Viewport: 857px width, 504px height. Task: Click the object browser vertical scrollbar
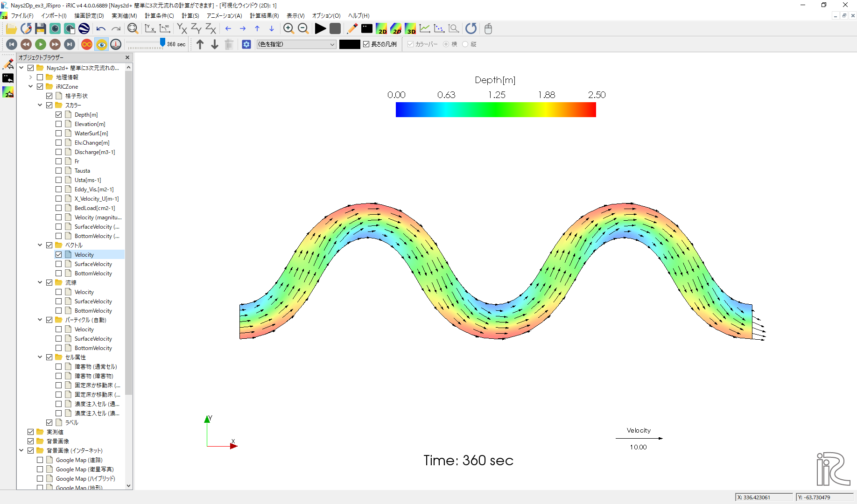[x=129, y=233]
